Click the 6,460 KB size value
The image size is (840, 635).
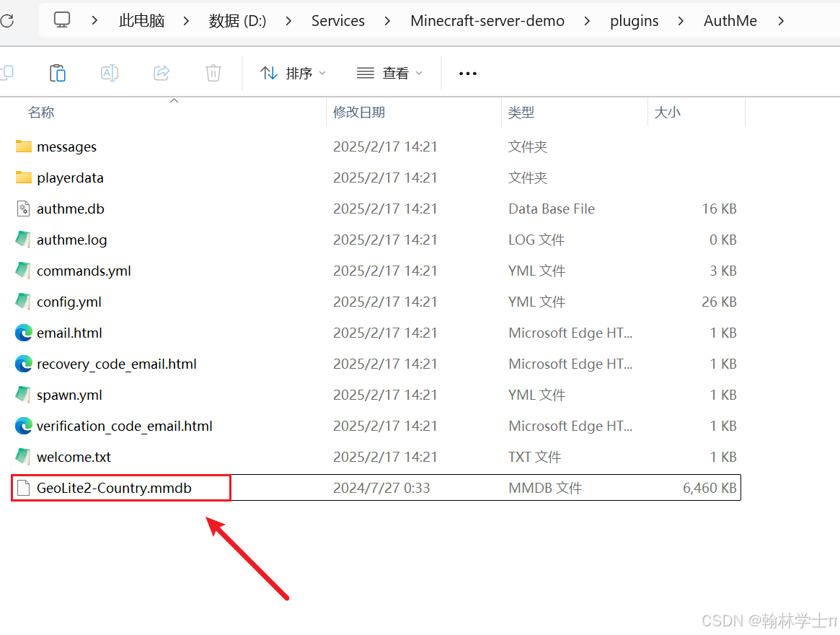point(709,488)
